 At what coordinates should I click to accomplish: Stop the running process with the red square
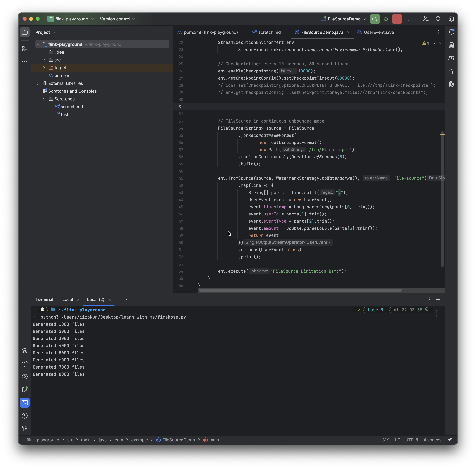397,19
